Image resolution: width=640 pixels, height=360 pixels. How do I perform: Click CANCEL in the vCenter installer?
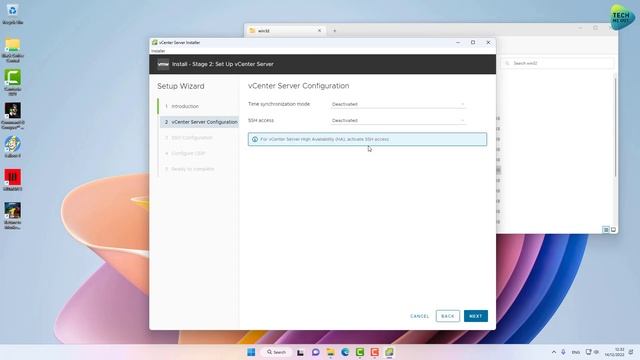click(x=420, y=316)
